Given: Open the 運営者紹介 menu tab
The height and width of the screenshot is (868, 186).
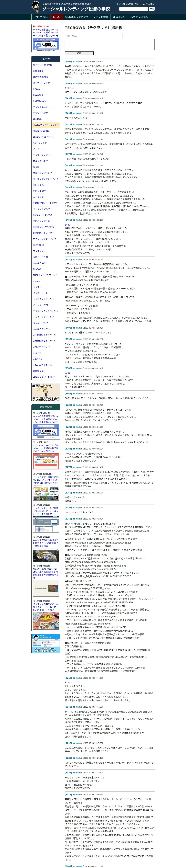Looking at the screenshot, I should (x=119, y=17).
